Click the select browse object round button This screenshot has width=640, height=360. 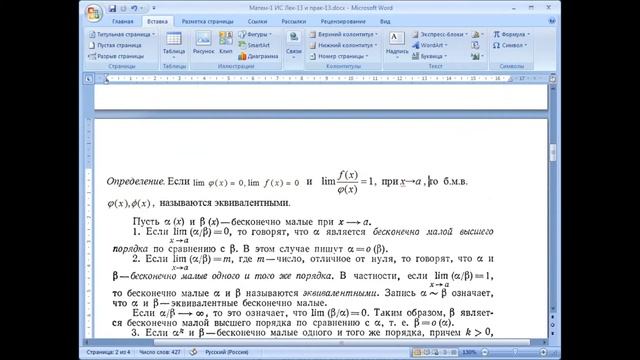[553, 325]
